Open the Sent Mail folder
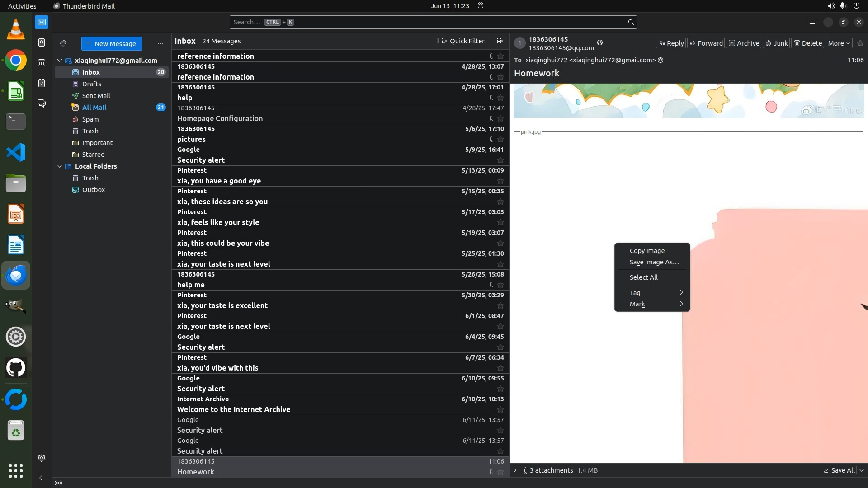 pyautogui.click(x=96, y=96)
